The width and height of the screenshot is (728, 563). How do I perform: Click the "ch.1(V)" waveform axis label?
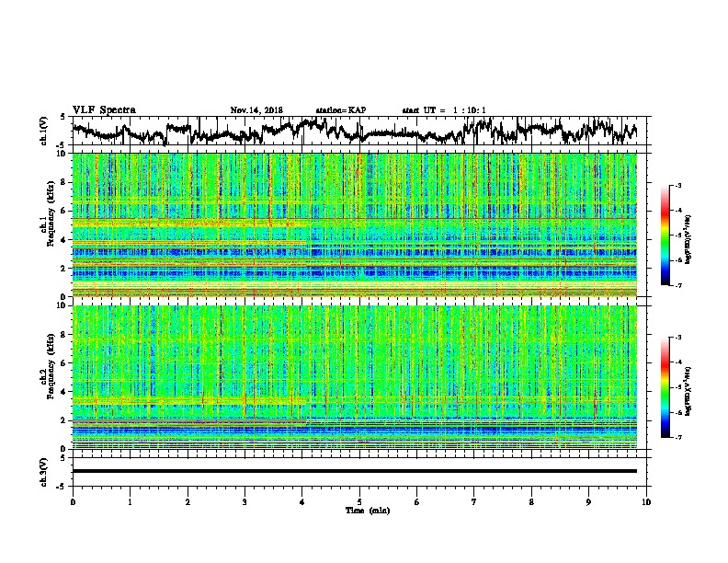pos(44,131)
